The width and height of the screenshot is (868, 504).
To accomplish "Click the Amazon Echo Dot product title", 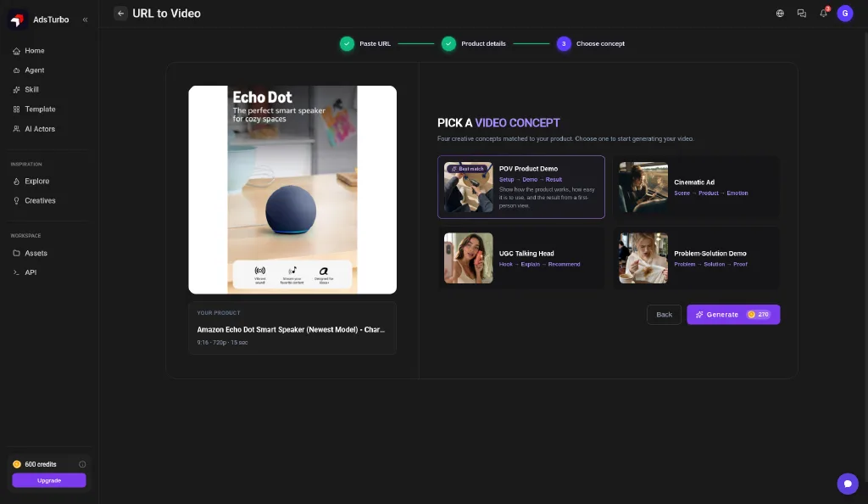I will click(292, 329).
